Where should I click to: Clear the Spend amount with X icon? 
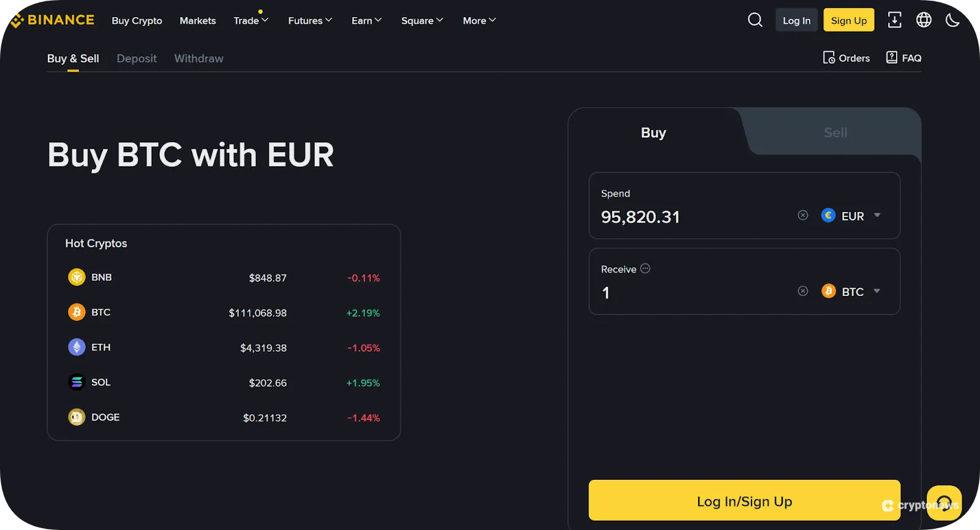[x=802, y=215]
